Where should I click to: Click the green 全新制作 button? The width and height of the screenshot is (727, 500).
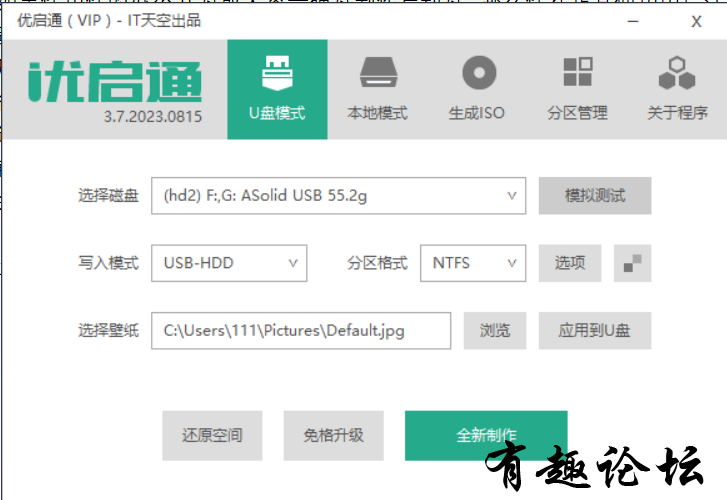click(486, 436)
